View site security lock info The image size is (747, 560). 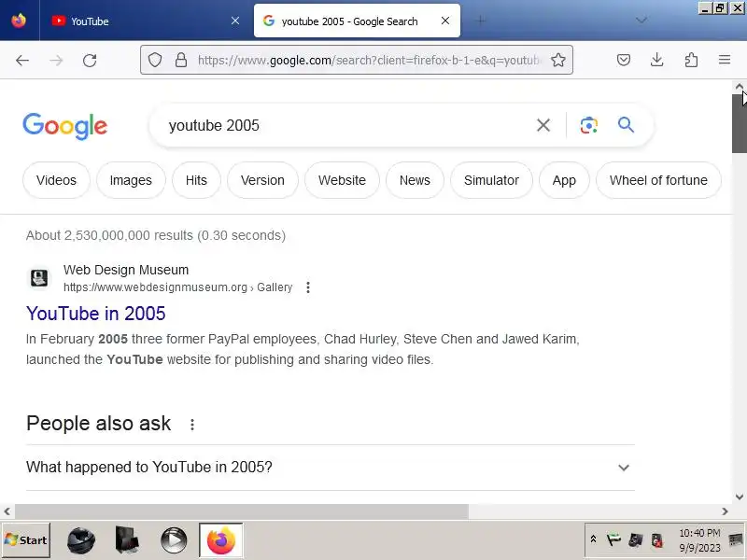(181, 60)
